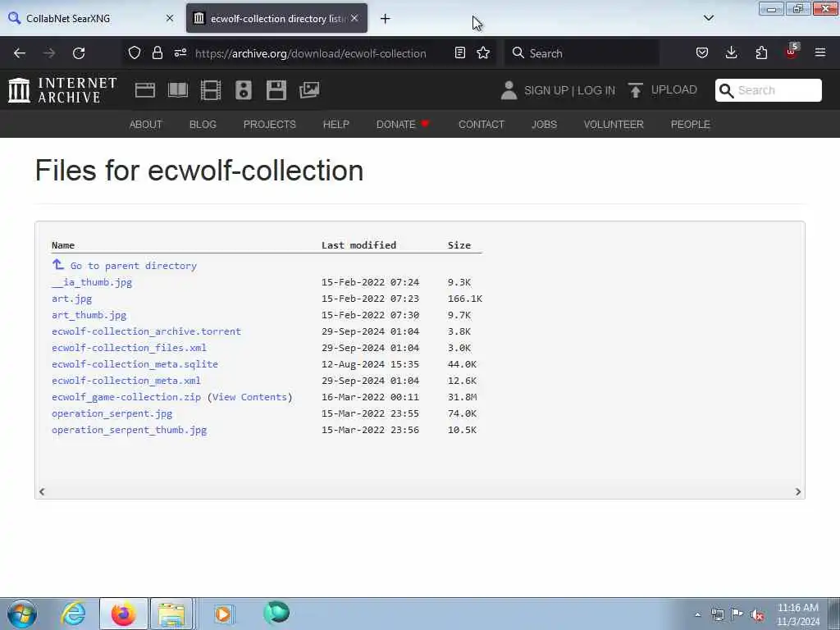Reload the page with the refresh icon
Image resolution: width=840 pixels, height=630 pixels.
tap(79, 53)
